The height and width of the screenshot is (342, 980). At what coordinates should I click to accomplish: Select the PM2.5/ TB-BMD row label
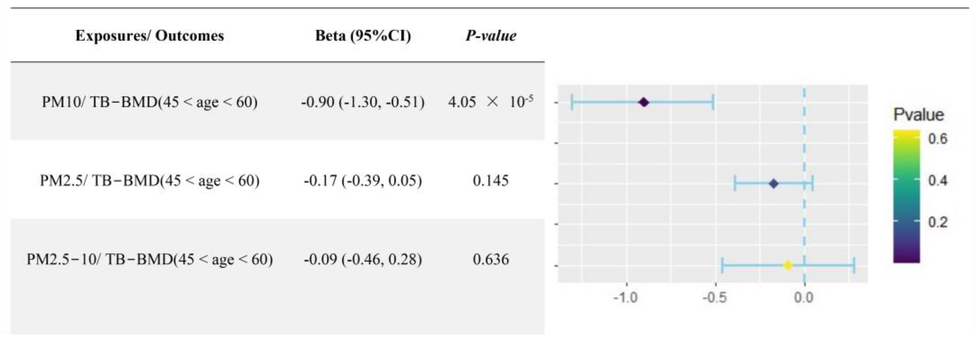coord(149,181)
